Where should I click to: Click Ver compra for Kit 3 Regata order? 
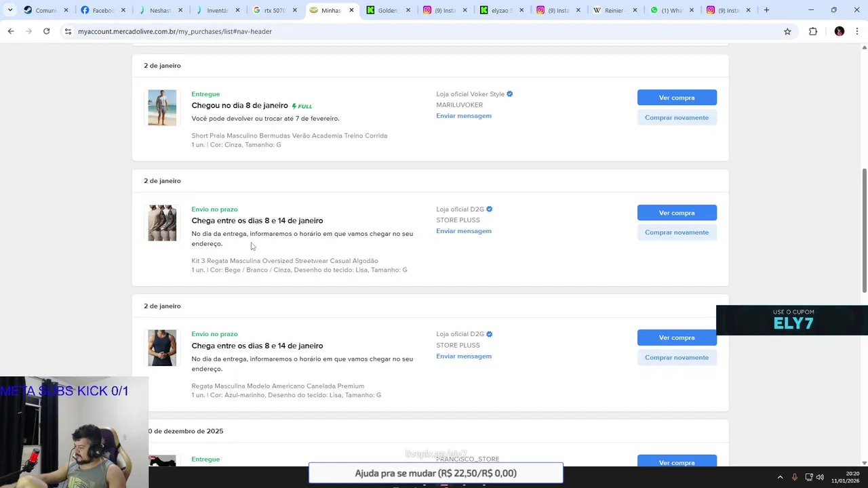pos(677,213)
